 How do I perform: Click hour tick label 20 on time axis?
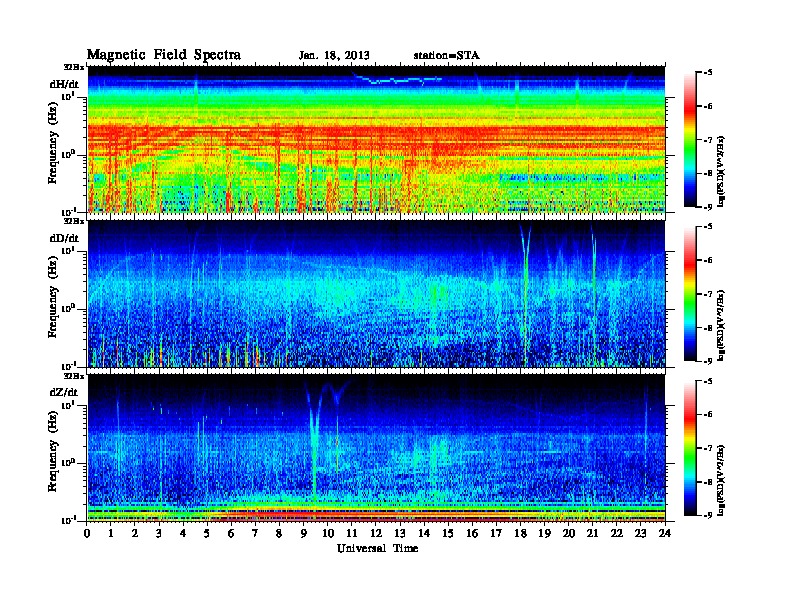(x=569, y=533)
